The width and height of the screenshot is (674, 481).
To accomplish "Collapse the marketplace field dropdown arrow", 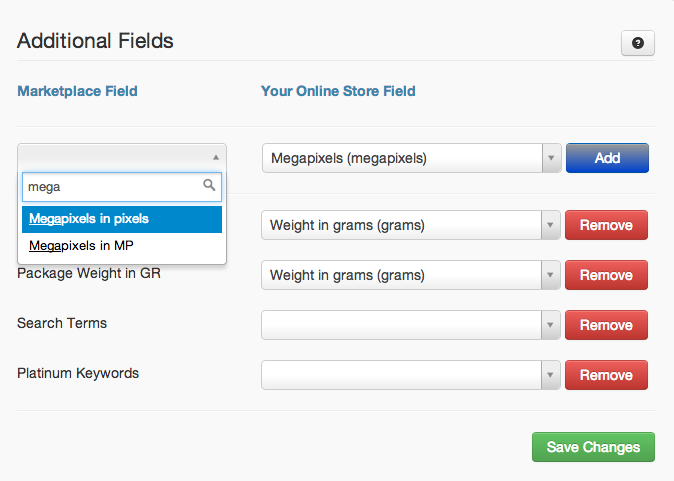I will (x=216, y=157).
